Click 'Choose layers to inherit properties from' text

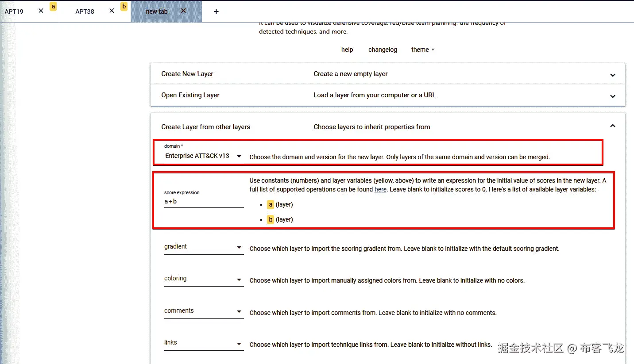(x=372, y=127)
